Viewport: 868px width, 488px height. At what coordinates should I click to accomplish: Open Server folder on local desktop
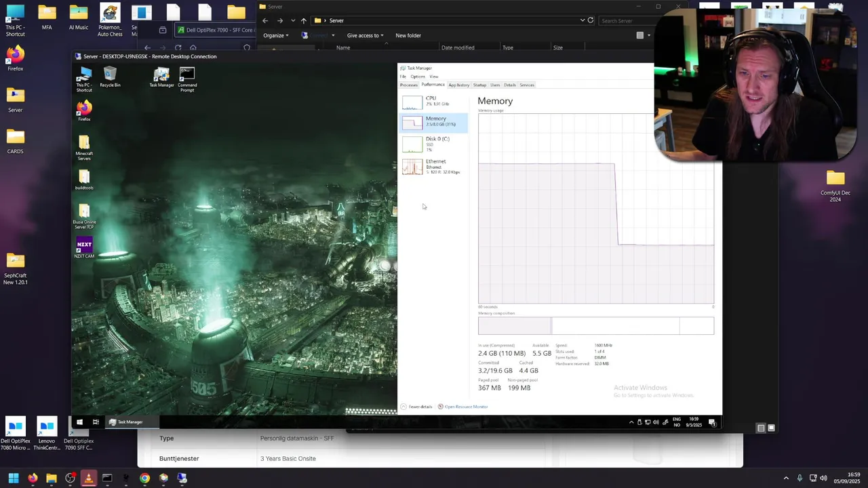pos(15,100)
